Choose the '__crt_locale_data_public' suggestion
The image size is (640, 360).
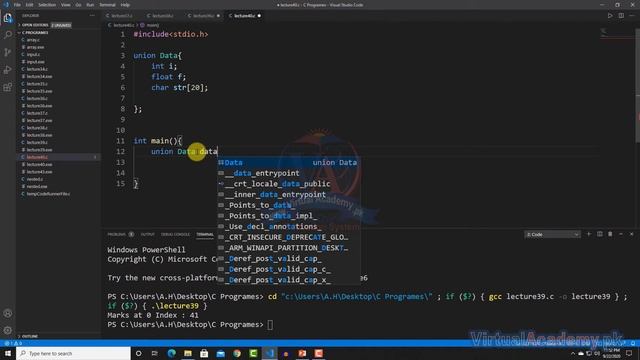pos(289,184)
